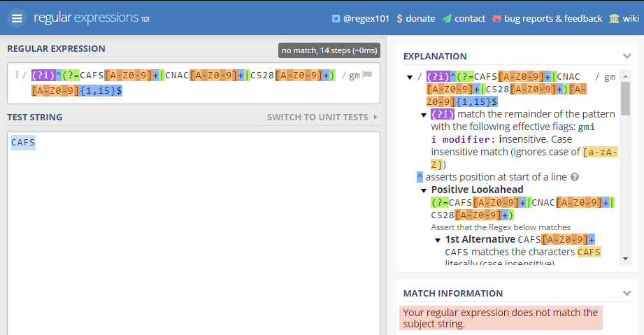Click the dollar donate icon

[x=399, y=19]
